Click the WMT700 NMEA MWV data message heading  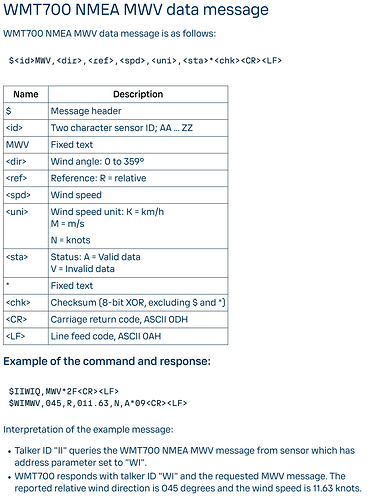point(136,10)
